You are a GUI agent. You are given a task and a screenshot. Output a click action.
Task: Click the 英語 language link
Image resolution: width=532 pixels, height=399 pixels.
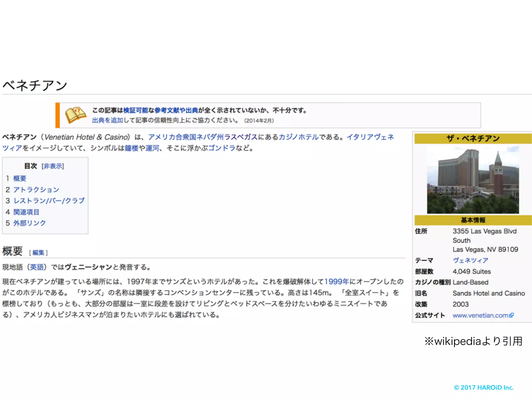click(x=37, y=267)
